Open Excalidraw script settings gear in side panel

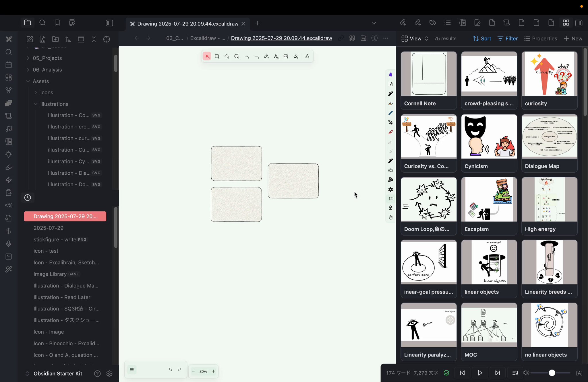[x=390, y=190]
